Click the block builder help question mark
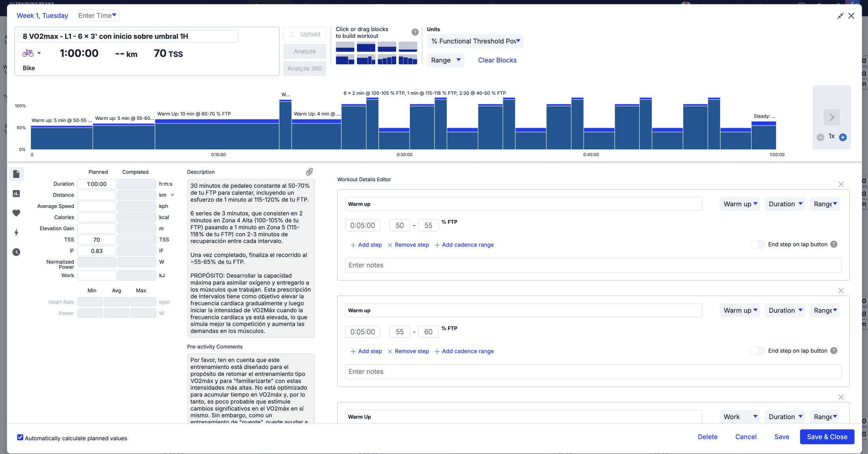This screenshot has width=868, height=454. coord(415,32)
